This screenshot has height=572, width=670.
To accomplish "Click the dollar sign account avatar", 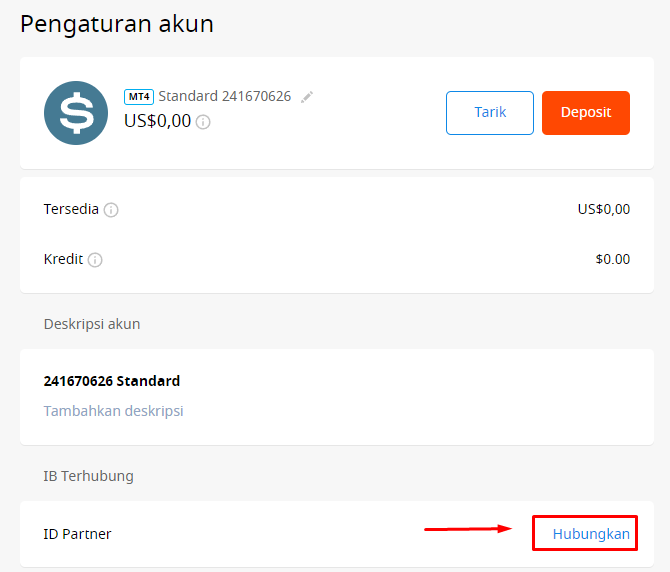I will [76, 113].
